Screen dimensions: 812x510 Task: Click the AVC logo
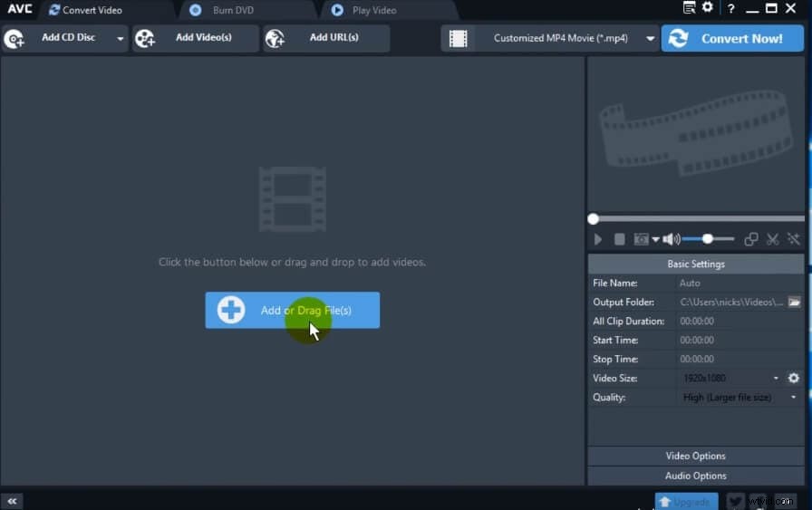pyautogui.click(x=20, y=9)
